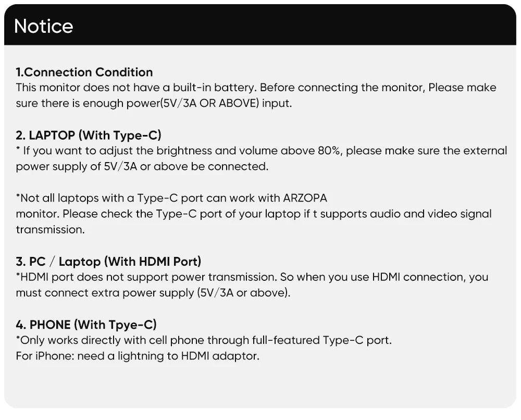Click the "Notice" title in the header
The height and width of the screenshot is (420, 521).
44,26
